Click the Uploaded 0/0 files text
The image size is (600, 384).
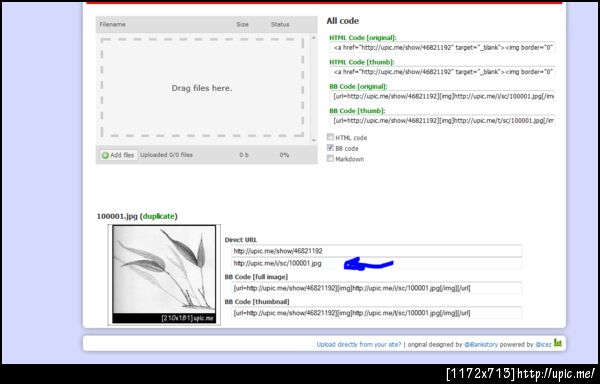click(166, 155)
